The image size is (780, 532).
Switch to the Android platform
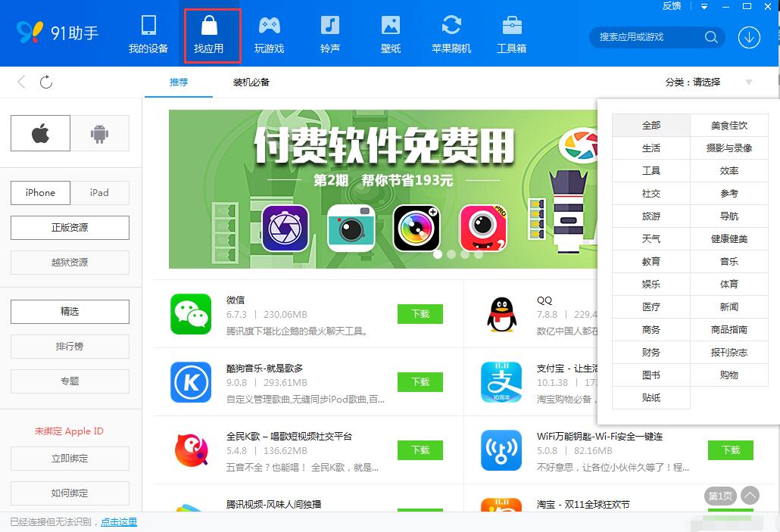(x=101, y=133)
